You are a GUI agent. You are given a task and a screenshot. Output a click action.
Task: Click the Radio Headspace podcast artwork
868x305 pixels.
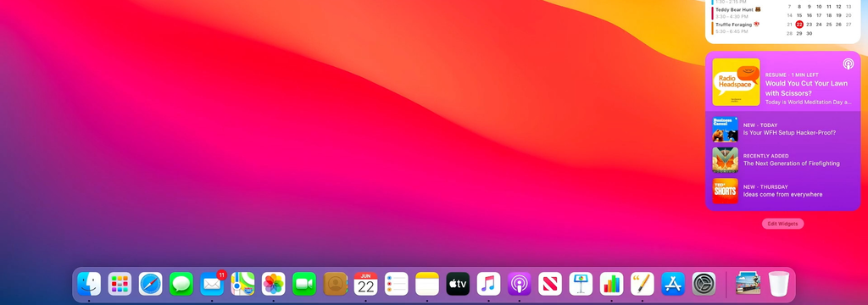click(736, 82)
